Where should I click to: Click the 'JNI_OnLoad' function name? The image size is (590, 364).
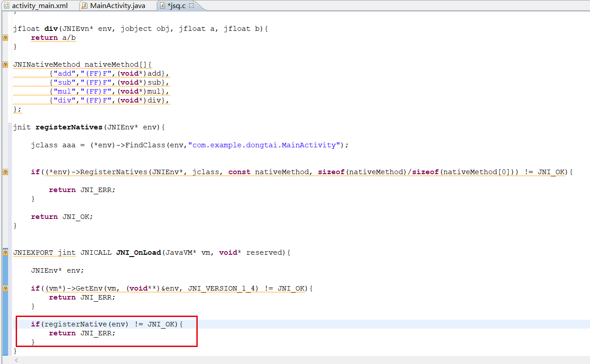pyautogui.click(x=139, y=253)
